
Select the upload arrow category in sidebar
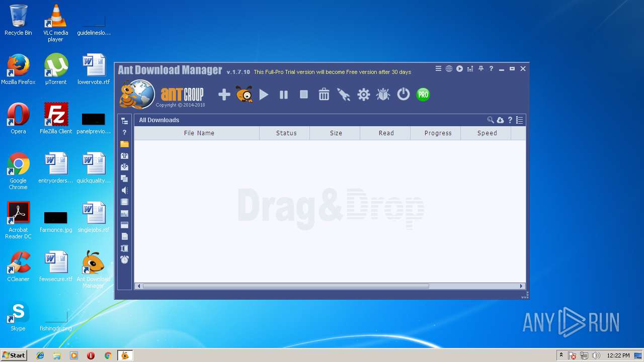pyautogui.click(x=124, y=156)
